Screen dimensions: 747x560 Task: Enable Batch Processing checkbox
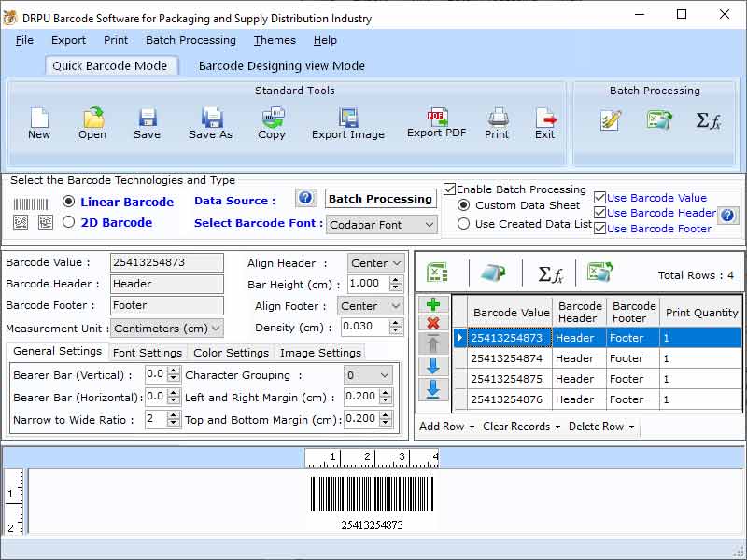[x=450, y=189]
